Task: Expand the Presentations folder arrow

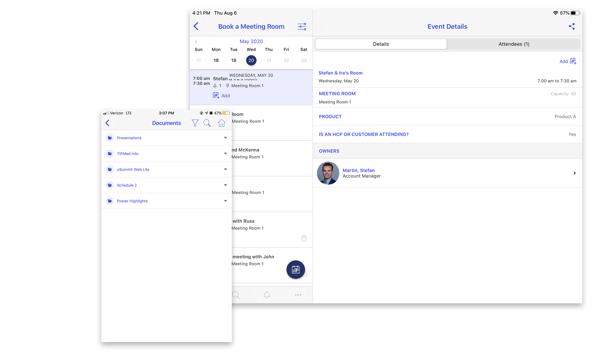Action: [225, 138]
